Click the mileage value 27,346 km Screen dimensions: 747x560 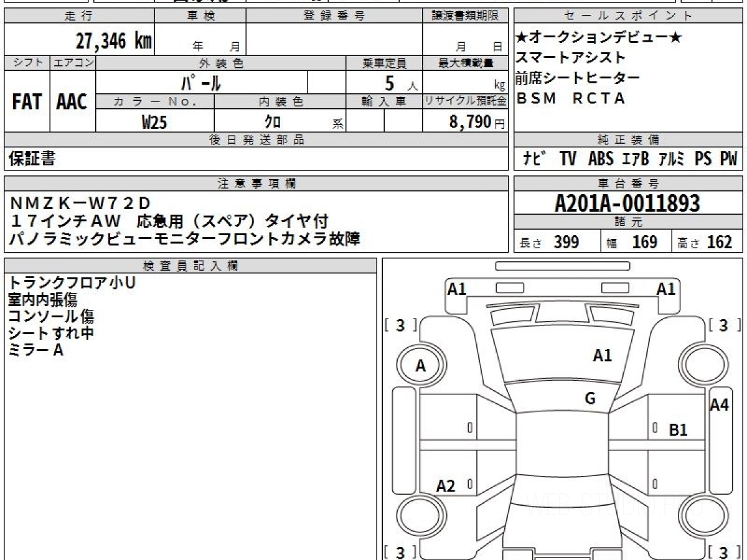[x=114, y=41]
